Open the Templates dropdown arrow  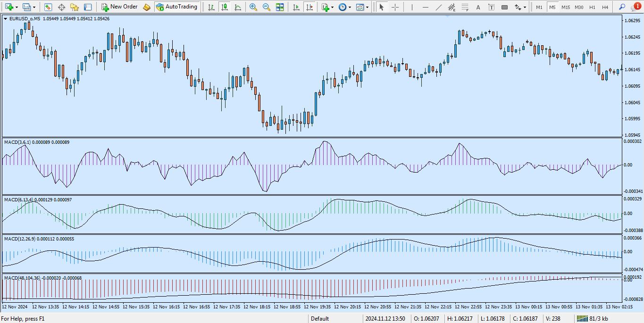(x=367, y=7)
